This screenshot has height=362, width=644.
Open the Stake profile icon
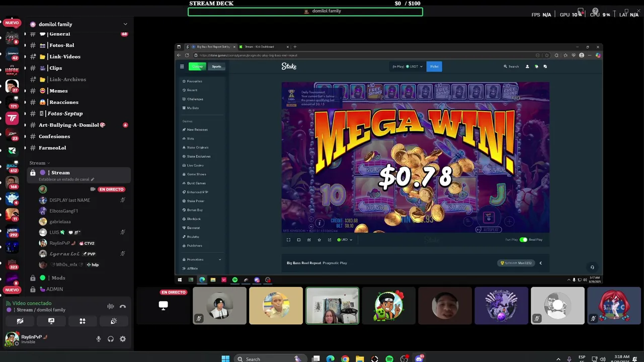tap(527, 66)
